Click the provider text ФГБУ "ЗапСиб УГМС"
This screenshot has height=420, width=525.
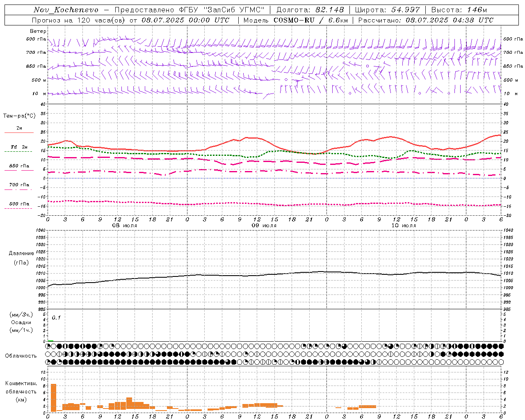tap(221, 10)
